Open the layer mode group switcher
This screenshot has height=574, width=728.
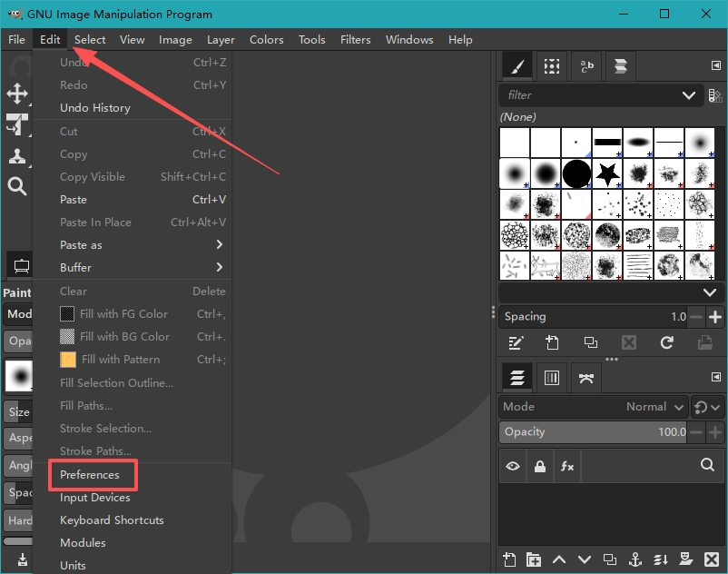click(706, 407)
